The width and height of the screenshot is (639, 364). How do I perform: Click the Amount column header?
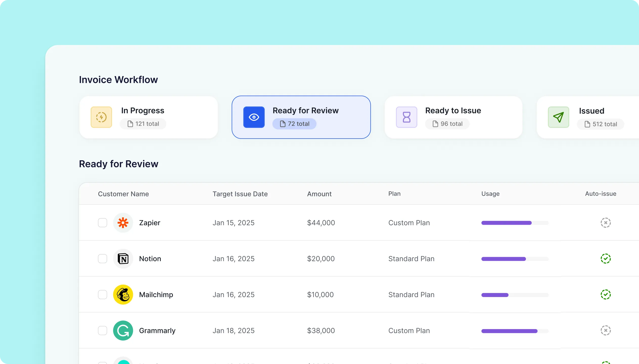319,194
